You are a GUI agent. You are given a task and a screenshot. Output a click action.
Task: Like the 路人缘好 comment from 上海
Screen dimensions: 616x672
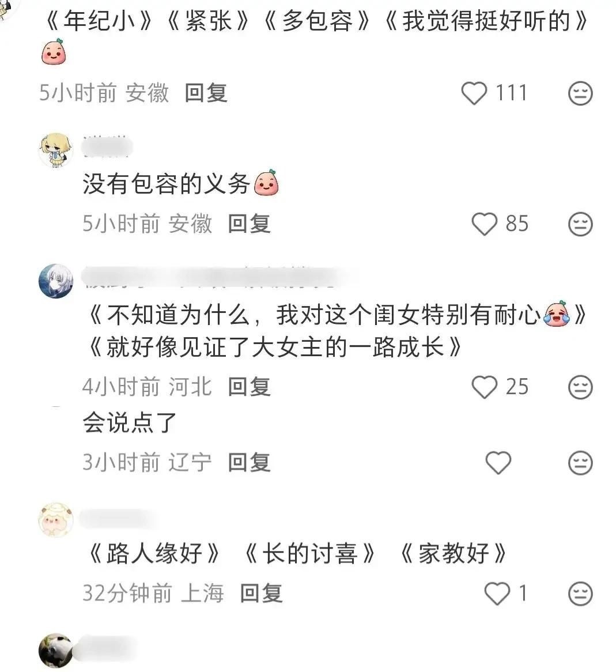[497, 594]
